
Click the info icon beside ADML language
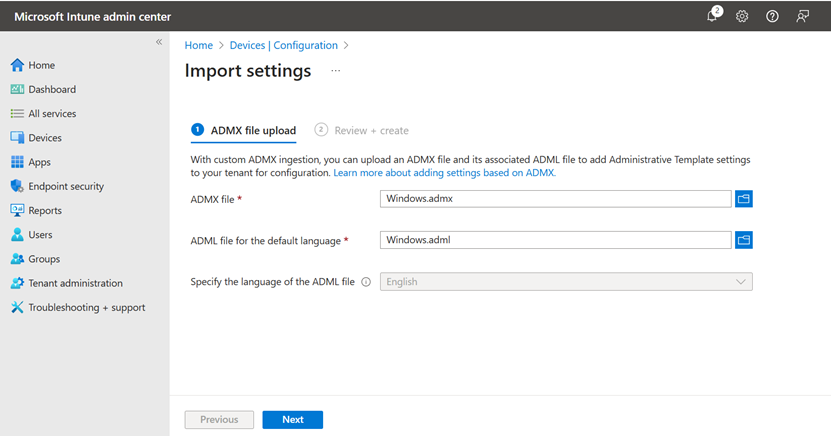366,282
